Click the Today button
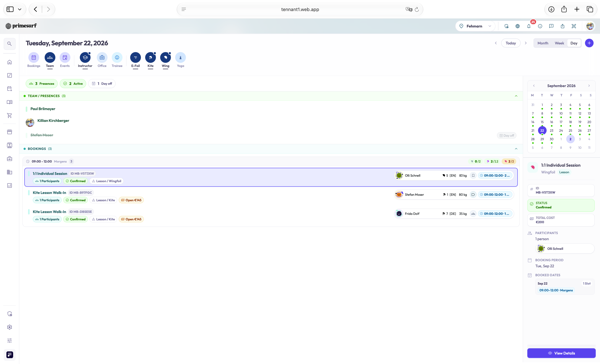600x364 pixels. pyautogui.click(x=511, y=43)
